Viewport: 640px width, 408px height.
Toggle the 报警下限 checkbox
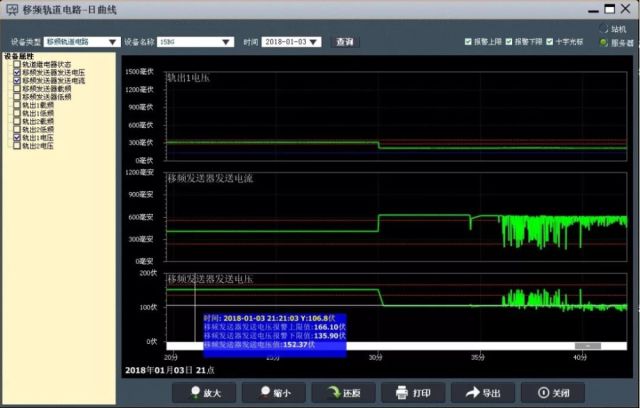(509, 42)
